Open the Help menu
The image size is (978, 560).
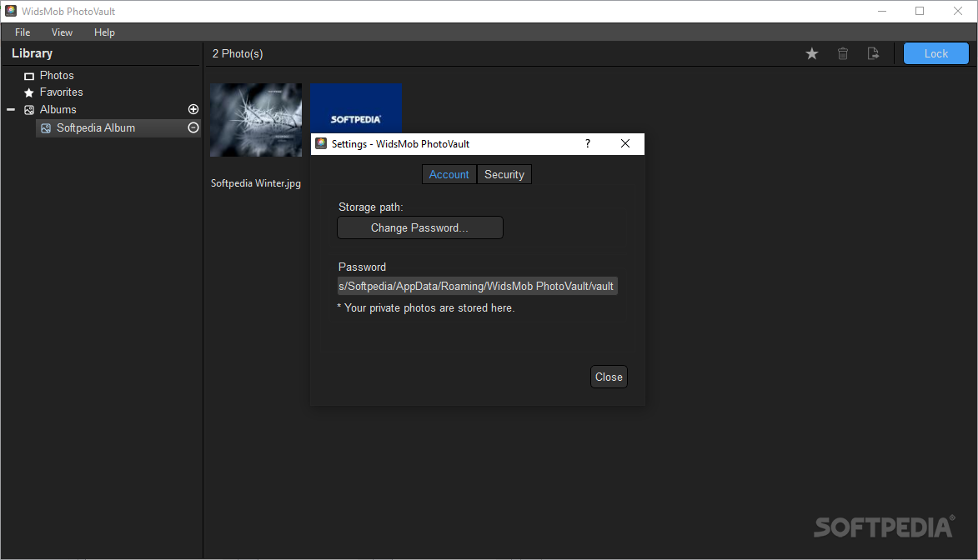[x=104, y=32]
